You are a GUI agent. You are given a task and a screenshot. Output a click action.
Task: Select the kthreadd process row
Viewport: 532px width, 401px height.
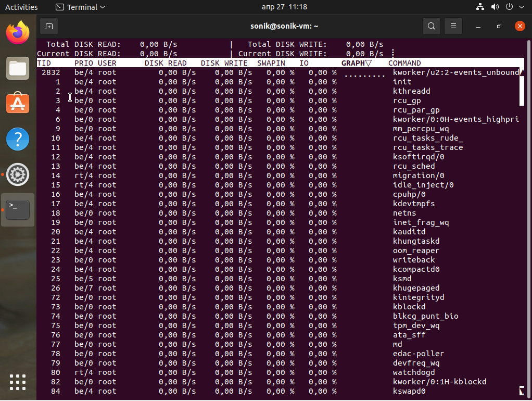[411, 91]
